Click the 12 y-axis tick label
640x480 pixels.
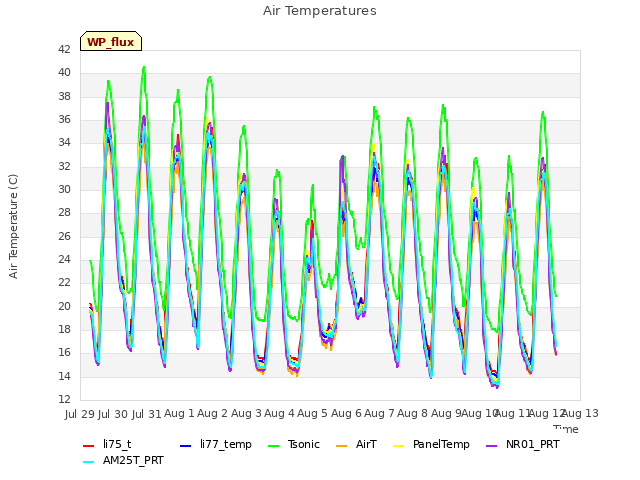coord(64,399)
